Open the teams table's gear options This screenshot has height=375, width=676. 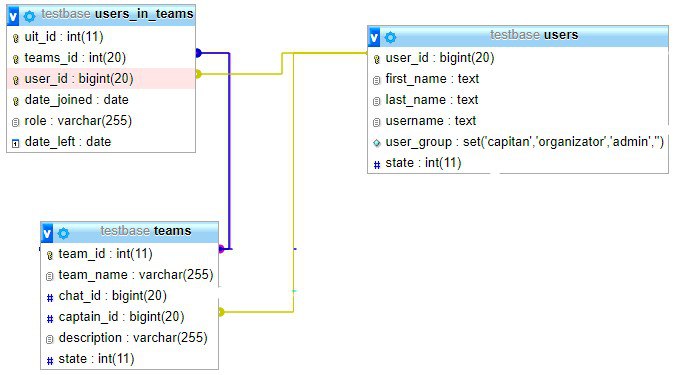[63, 234]
